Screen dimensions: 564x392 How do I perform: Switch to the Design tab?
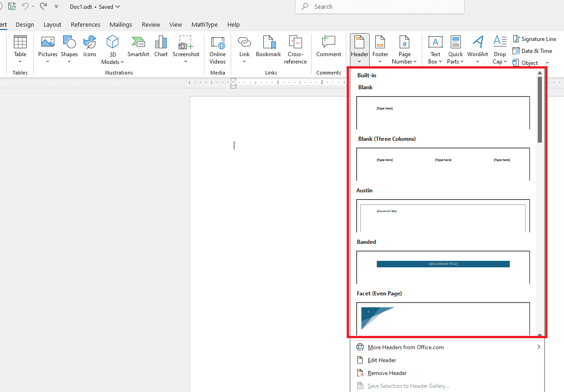tap(25, 24)
